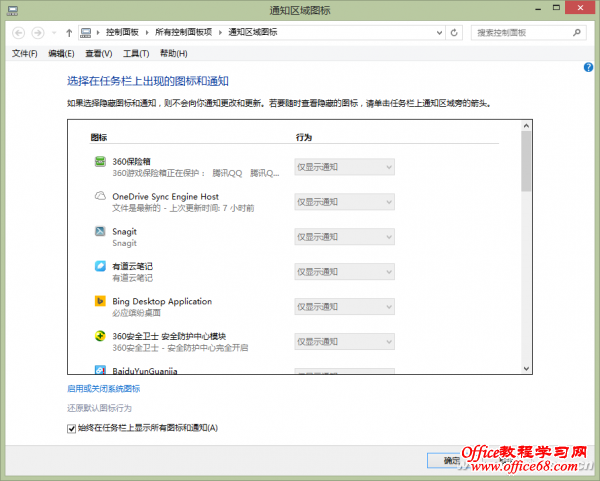600x481 pixels.
Task: Toggle 始终在任务栏上显示所有图标和通知 checkbox
Action: coord(72,429)
